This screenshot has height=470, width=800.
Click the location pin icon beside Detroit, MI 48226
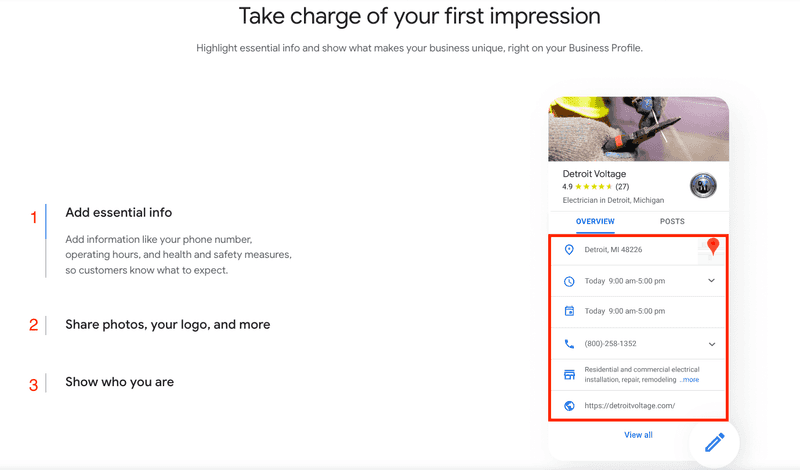tap(569, 250)
